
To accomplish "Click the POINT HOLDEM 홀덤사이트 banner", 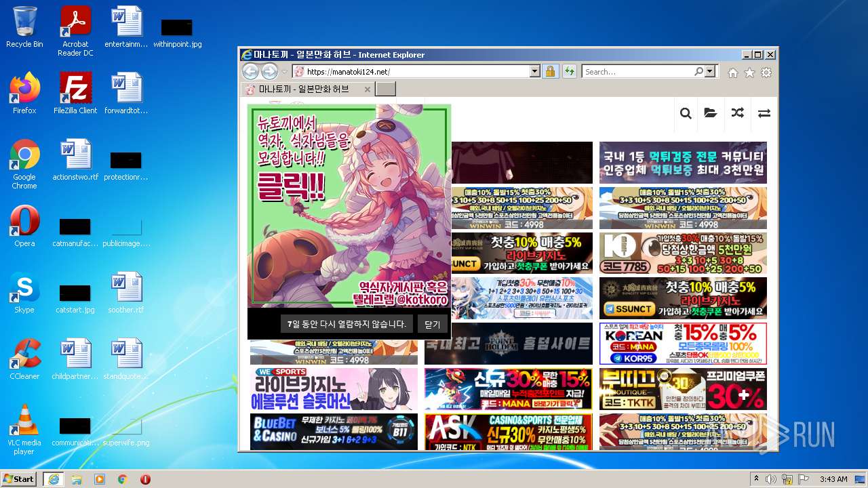I will (508, 344).
